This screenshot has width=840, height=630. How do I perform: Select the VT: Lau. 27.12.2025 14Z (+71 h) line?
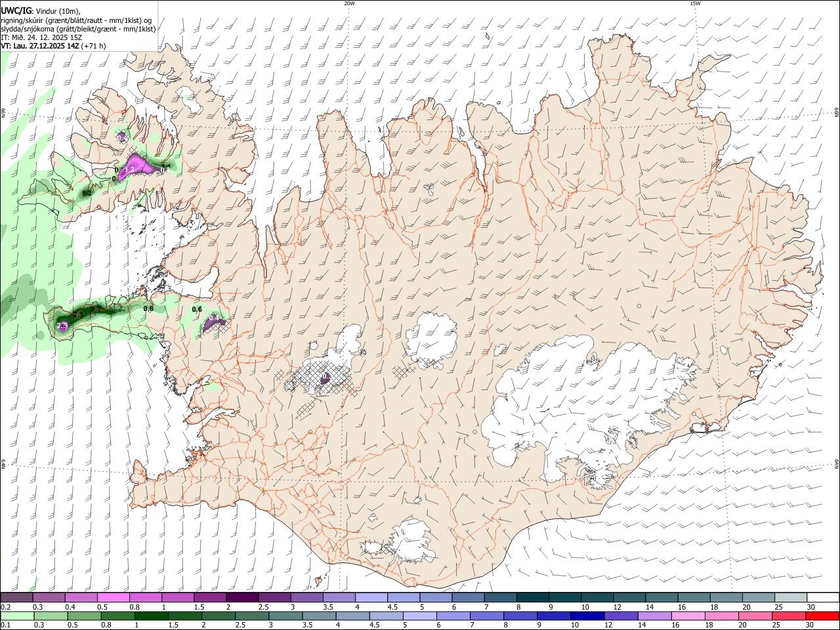(53, 46)
